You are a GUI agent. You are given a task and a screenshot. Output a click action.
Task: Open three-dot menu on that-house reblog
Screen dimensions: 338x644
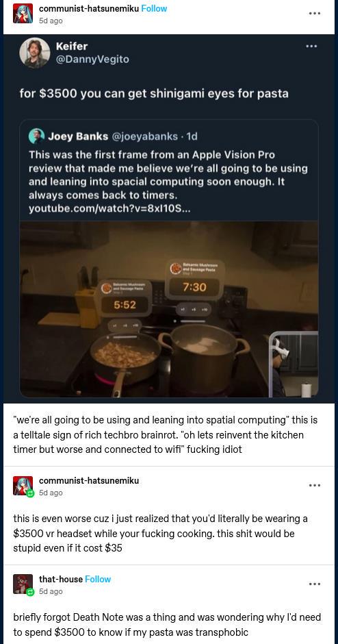click(314, 584)
